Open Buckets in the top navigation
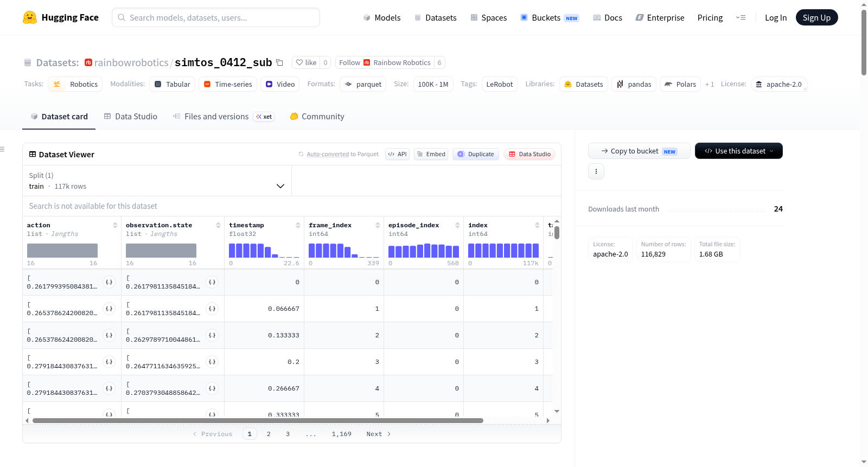This screenshot has height=467, width=868. click(550, 17)
